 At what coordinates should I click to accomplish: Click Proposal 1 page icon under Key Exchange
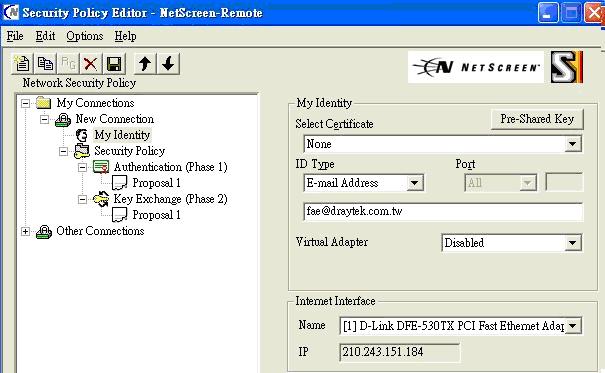click(x=120, y=215)
